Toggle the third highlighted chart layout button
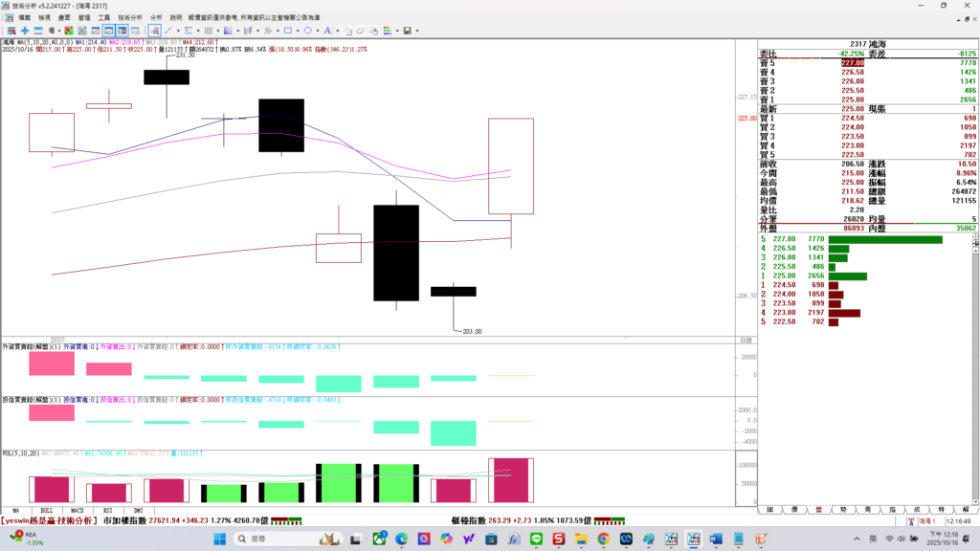980x551 pixels. point(123,31)
